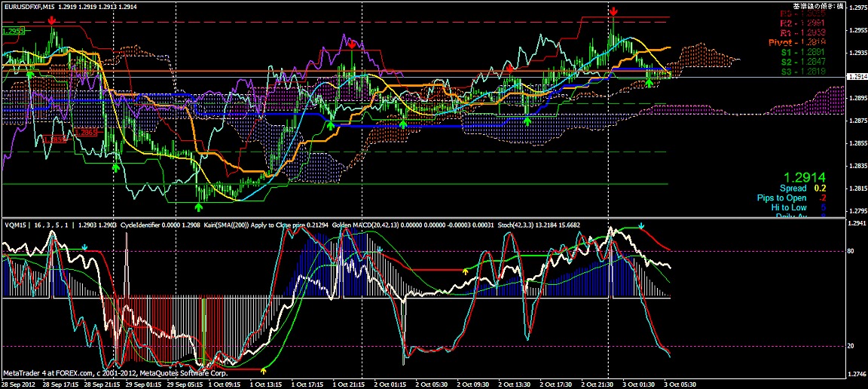Screen dimensions: 868x389
Task: Click the Pips to Open readout
Action: (x=781, y=198)
